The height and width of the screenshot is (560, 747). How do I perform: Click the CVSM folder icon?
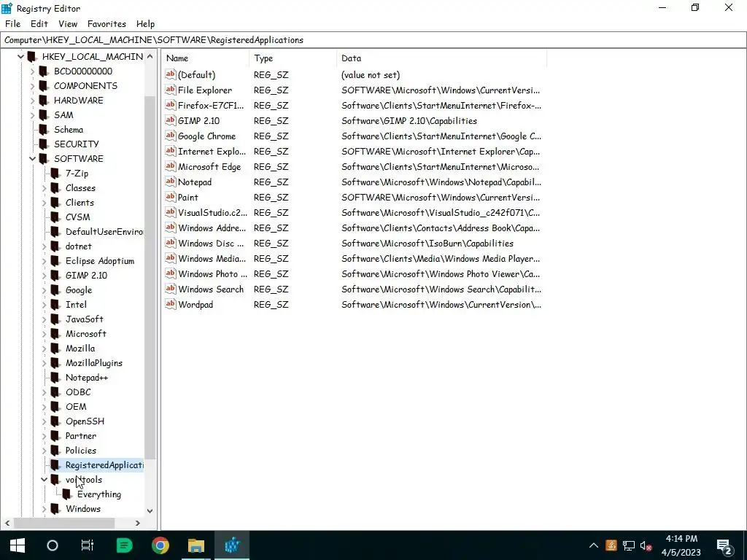point(55,217)
